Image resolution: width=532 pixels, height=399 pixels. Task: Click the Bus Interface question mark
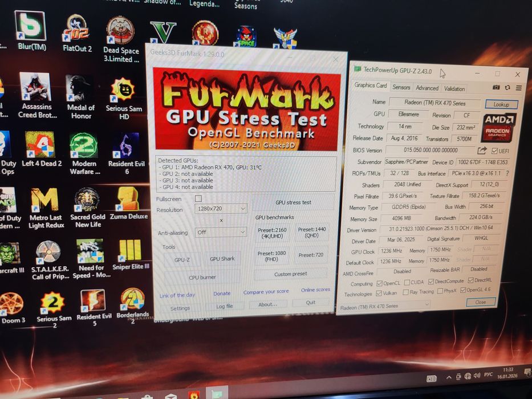(x=507, y=173)
